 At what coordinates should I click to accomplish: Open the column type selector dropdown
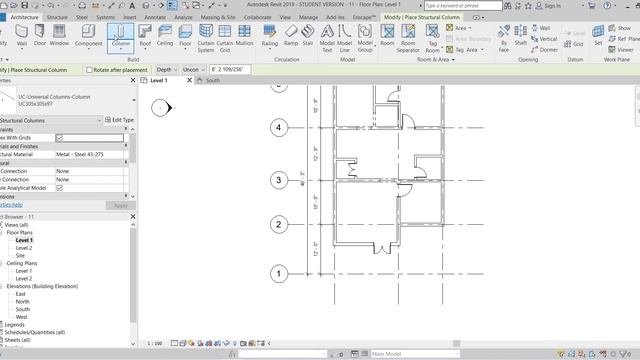click(133, 100)
